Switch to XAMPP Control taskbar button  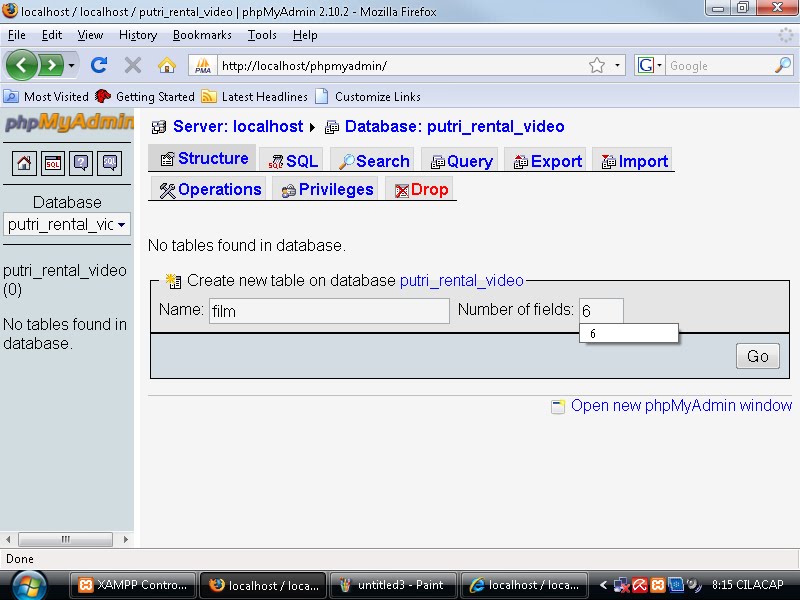[x=132, y=585]
